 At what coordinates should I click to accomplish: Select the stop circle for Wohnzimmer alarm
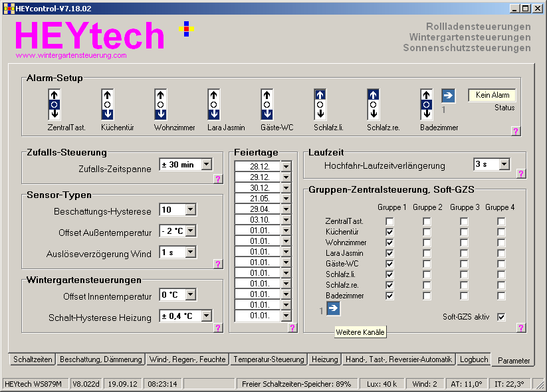pos(160,104)
